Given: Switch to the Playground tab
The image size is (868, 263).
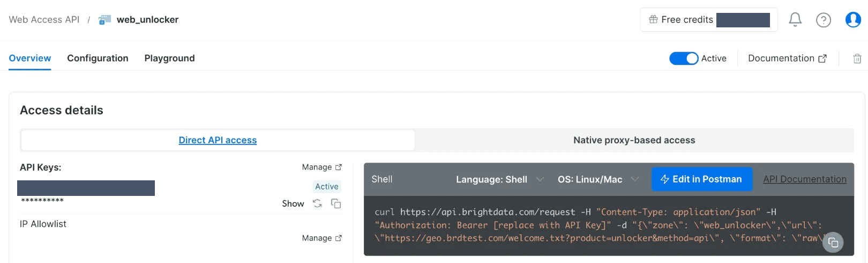Looking at the screenshot, I should click(x=169, y=58).
